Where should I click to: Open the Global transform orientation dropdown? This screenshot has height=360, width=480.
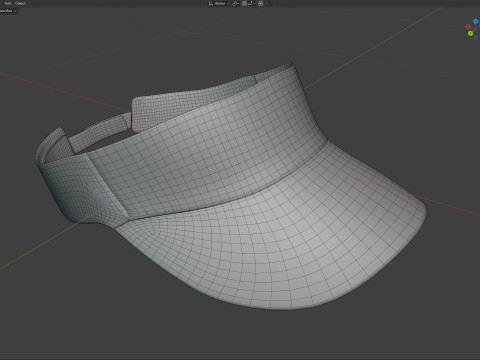(x=222, y=4)
